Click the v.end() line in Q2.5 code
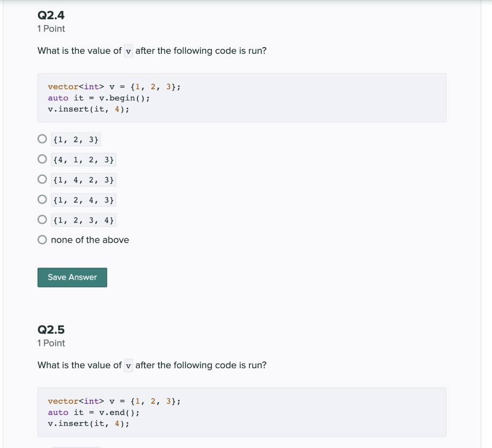Viewport: 492px width, 448px height. 94,412
